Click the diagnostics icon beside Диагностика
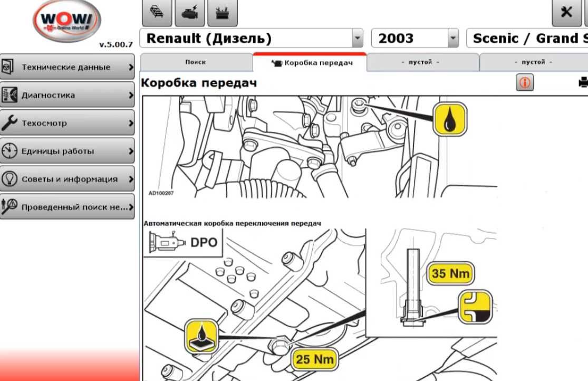This screenshot has width=588, height=381. pos(8,95)
